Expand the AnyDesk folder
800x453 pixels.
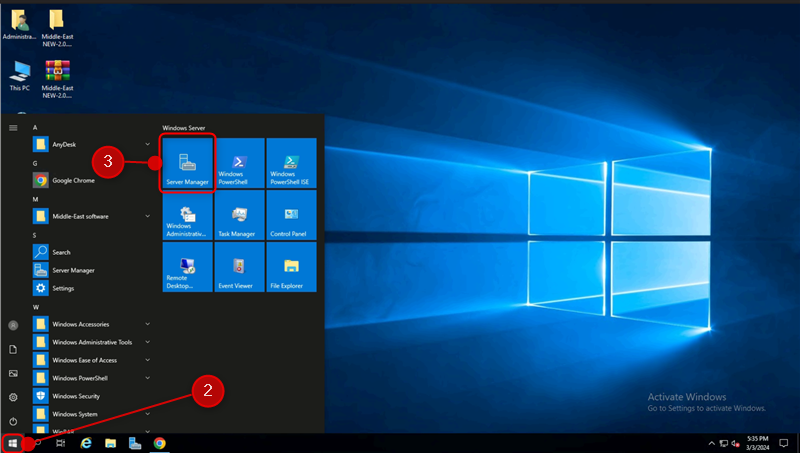click(x=147, y=144)
